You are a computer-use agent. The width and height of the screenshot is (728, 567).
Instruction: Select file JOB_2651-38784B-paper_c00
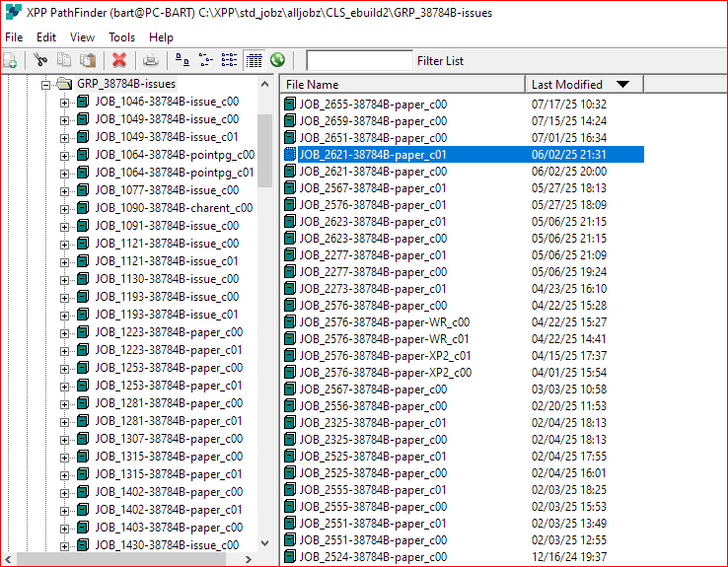[x=373, y=138]
